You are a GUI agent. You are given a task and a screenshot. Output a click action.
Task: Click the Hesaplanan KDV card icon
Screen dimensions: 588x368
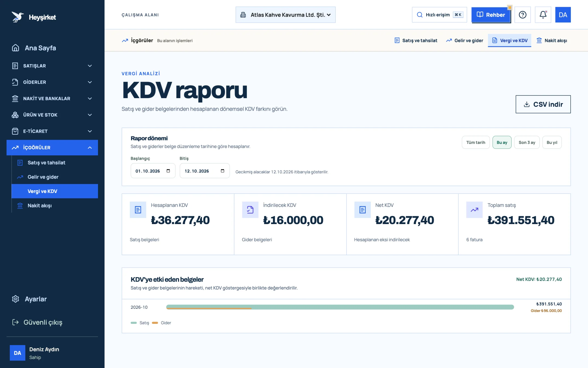(x=138, y=210)
